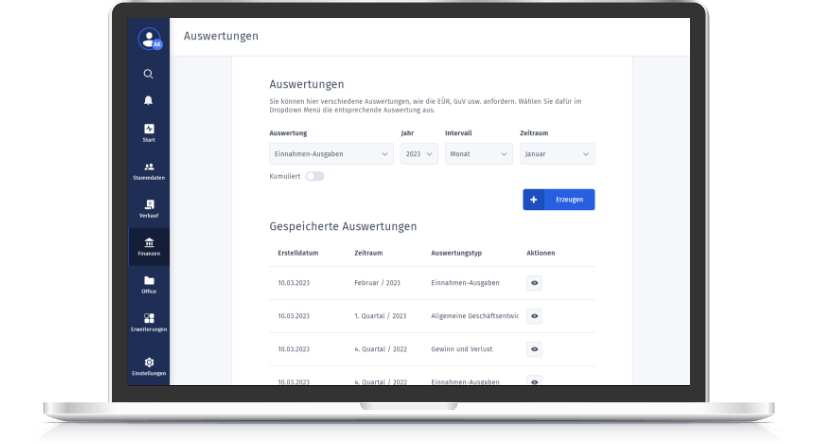
Task: Open the Jahr dropdown showing 2023
Action: click(x=419, y=154)
